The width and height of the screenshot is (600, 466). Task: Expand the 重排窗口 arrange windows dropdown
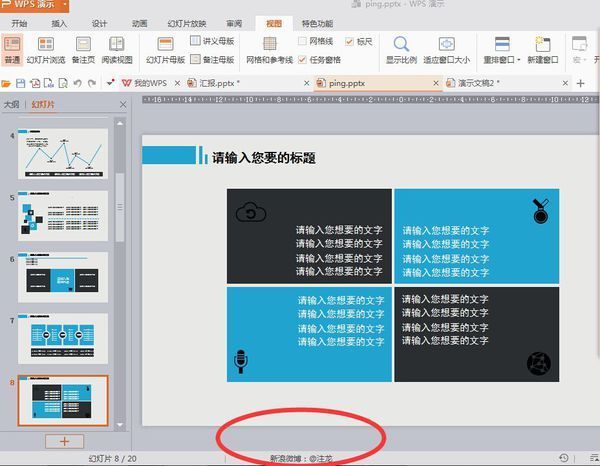[x=518, y=60]
